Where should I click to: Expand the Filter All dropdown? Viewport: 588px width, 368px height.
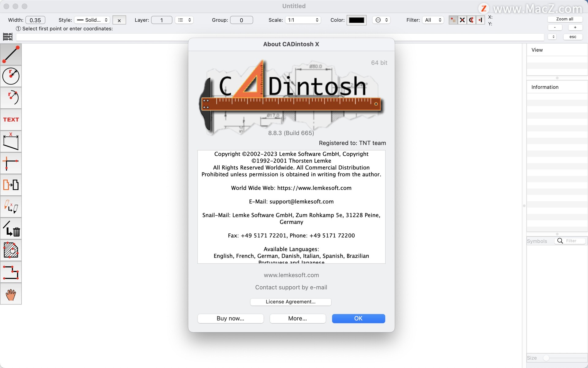point(433,20)
